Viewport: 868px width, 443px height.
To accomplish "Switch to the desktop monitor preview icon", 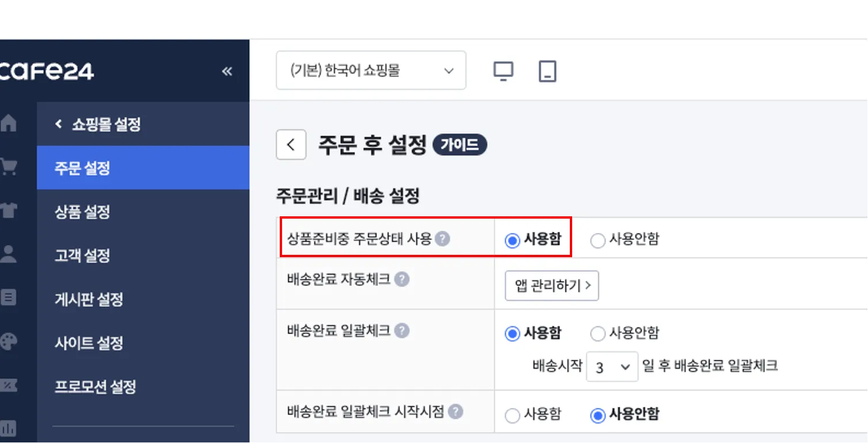I will (504, 71).
